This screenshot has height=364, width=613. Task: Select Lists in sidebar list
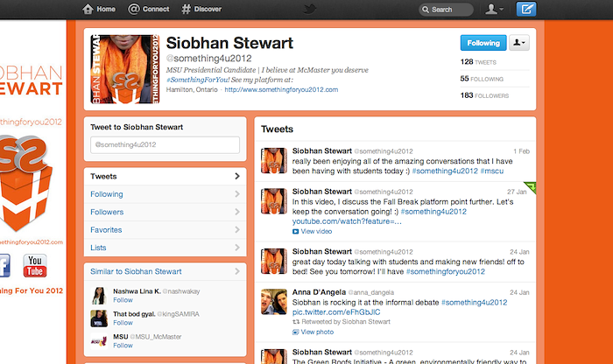tap(165, 248)
